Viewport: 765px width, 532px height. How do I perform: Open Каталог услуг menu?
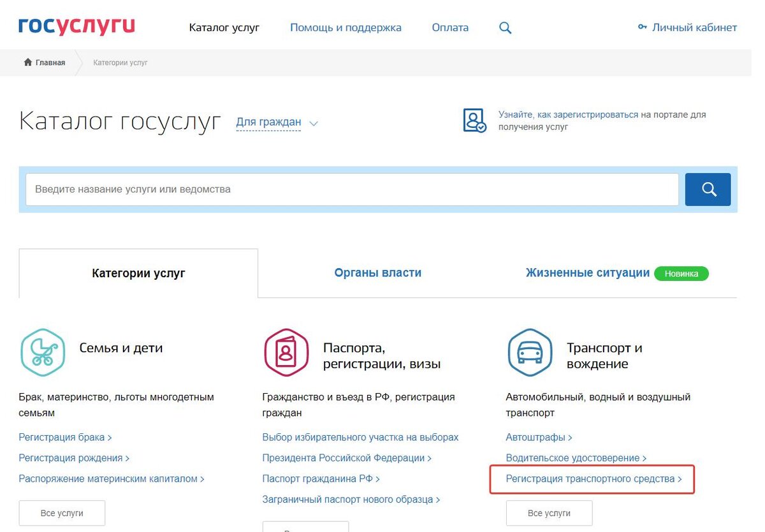coord(224,27)
